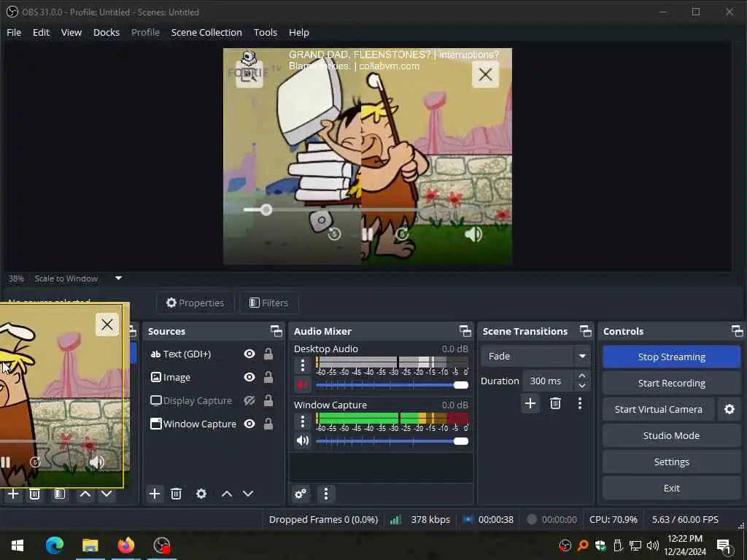
Task: Toggle visibility of Text (GDI+) source
Action: 249,354
